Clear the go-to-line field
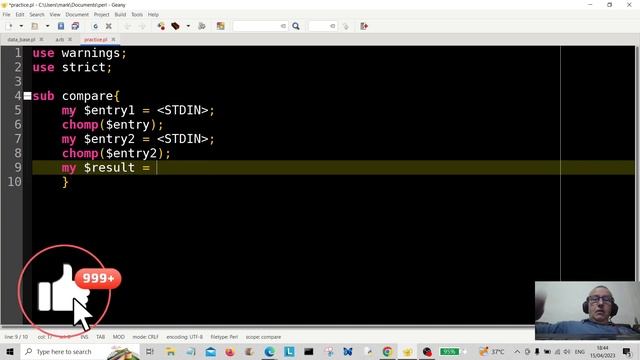Viewport: 640px width, 360px height. click(x=333, y=26)
